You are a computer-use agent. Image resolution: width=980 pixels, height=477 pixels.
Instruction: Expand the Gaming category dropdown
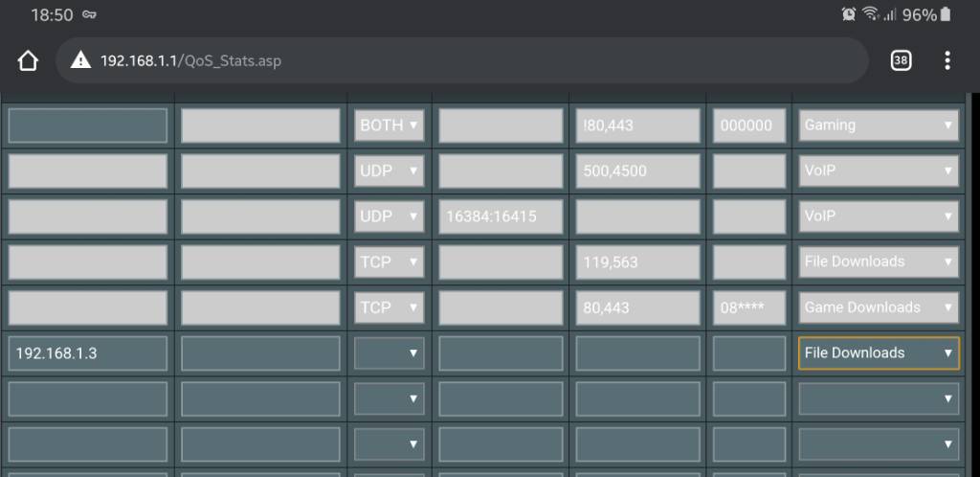tap(879, 125)
